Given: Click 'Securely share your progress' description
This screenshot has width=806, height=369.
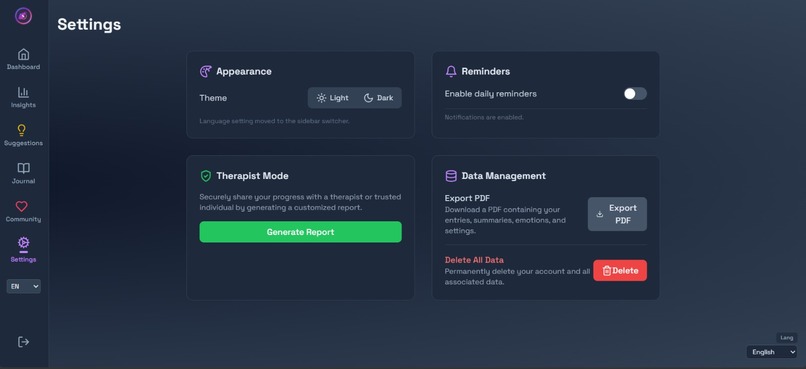Looking at the screenshot, I should [x=300, y=202].
